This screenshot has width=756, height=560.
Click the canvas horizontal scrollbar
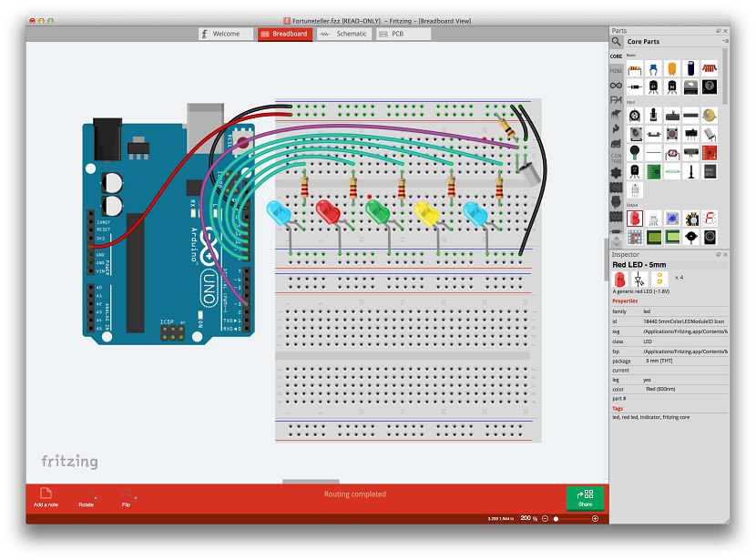click(x=311, y=482)
